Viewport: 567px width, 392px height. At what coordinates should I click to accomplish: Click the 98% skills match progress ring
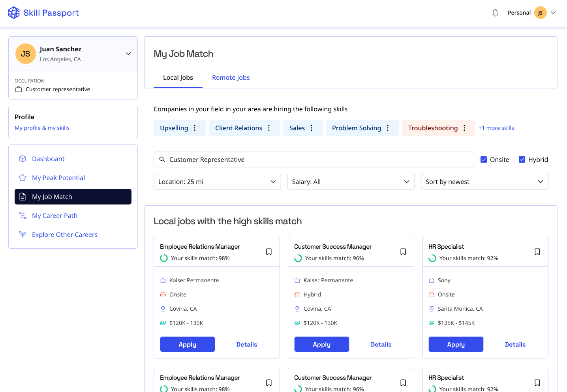pos(164,258)
